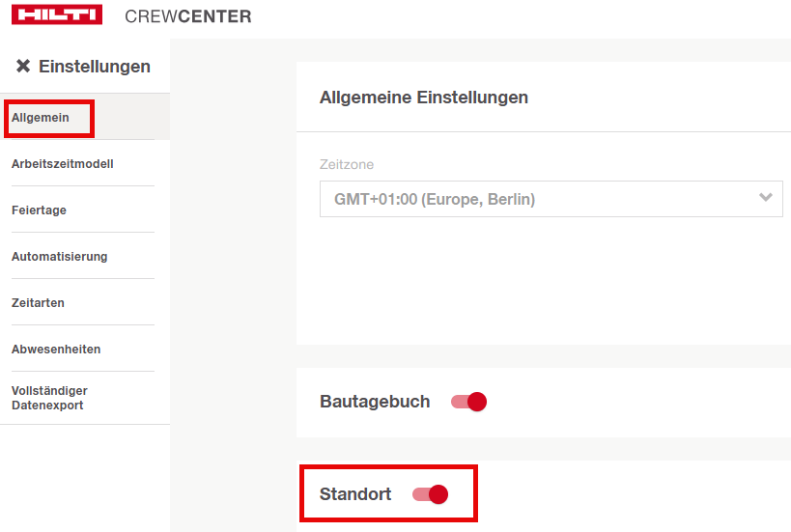Image resolution: width=791 pixels, height=532 pixels.
Task: Click the Allgemeine Einstellungen heading
Action: click(424, 98)
